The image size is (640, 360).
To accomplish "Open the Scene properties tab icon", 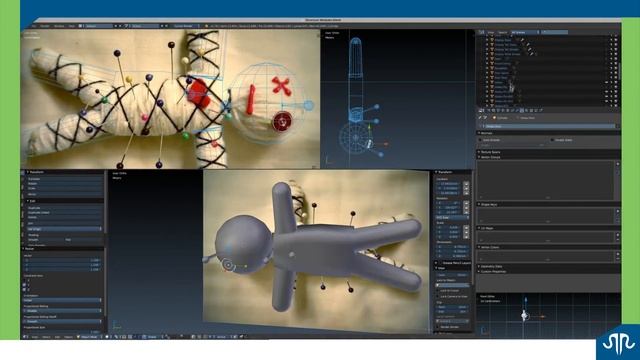I will 498,110.
